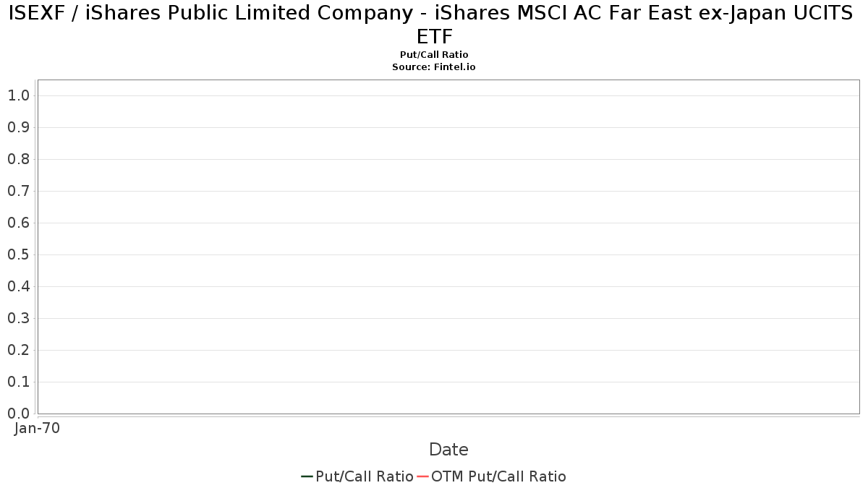Select the Put/Call Ratio subtitle above chart
This screenshot has width=868, height=488.
(434, 55)
